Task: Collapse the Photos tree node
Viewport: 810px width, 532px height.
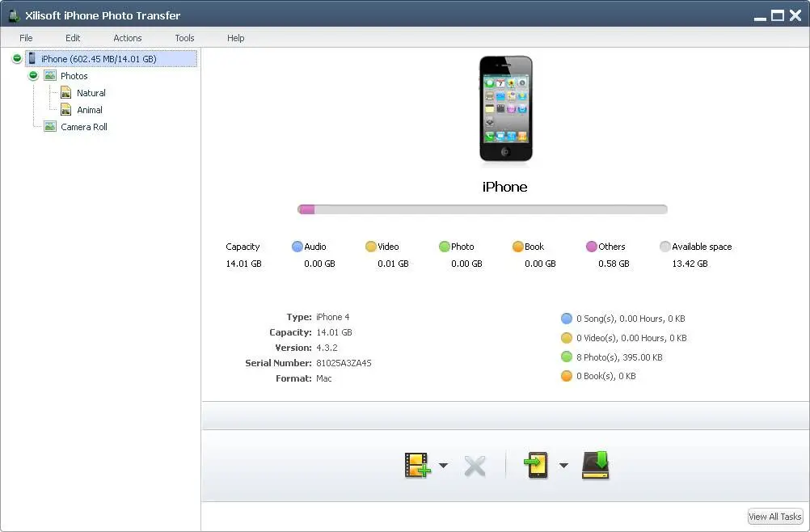Action: click(34, 76)
